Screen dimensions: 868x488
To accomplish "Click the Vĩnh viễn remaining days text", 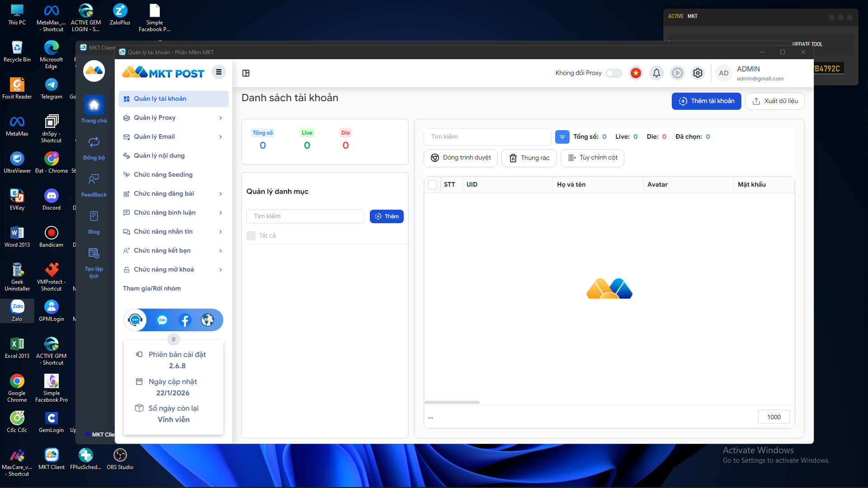I will (x=174, y=420).
